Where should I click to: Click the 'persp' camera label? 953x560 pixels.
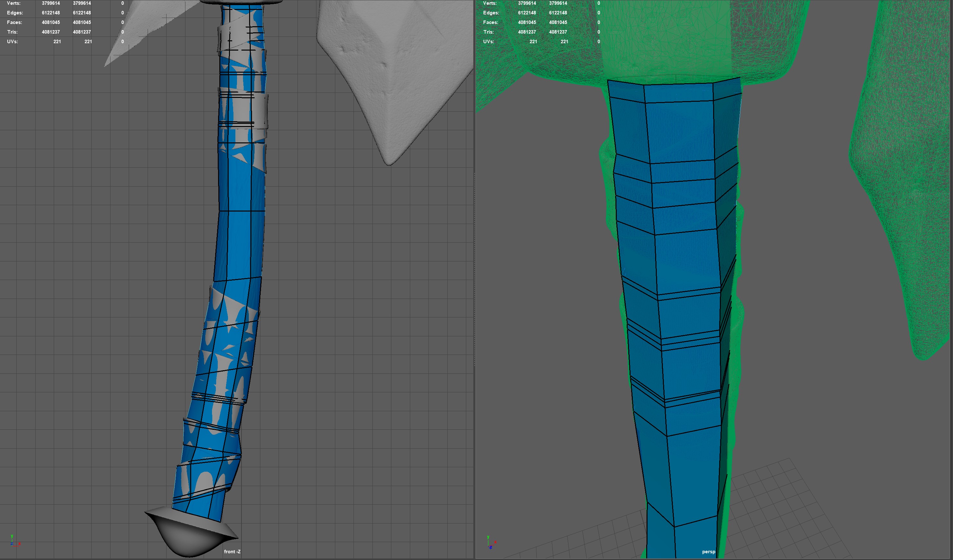click(x=708, y=552)
